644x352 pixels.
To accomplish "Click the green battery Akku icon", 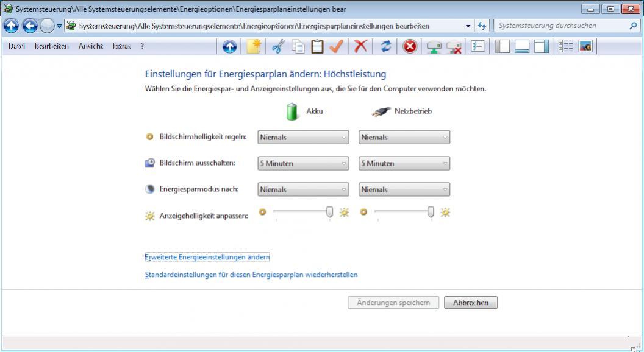I will [x=292, y=111].
